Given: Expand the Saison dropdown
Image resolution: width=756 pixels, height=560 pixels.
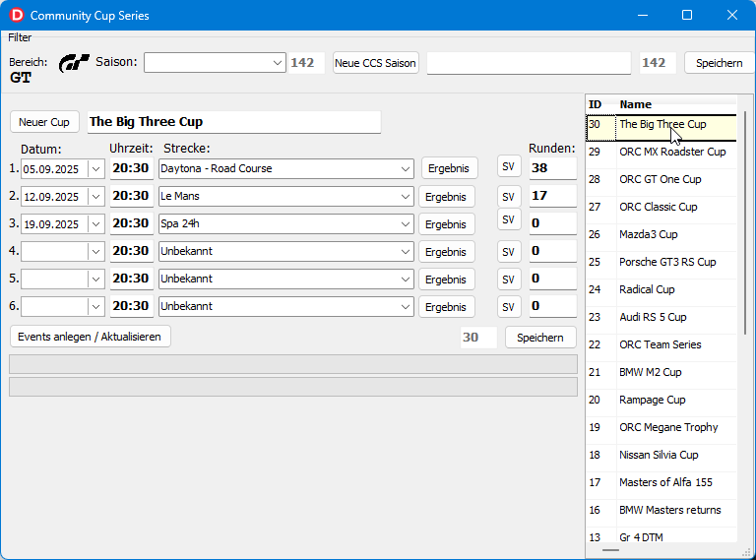Looking at the screenshot, I should tap(278, 63).
